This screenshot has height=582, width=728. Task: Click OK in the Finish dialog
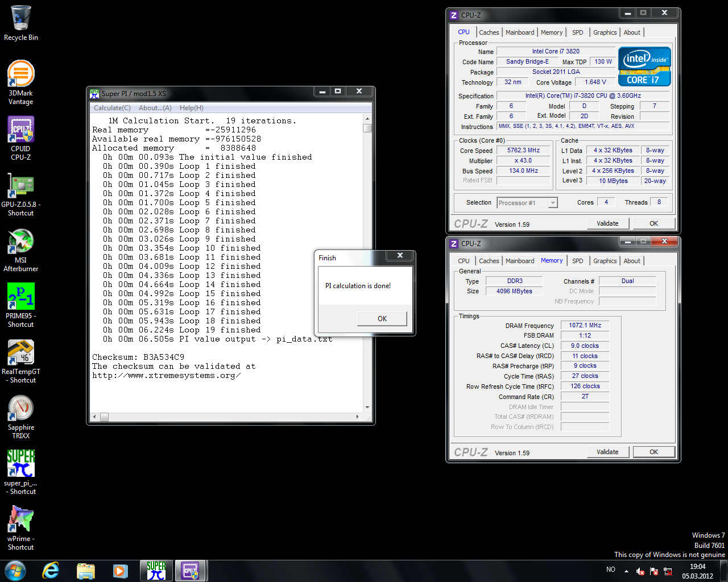pos(382,319)
